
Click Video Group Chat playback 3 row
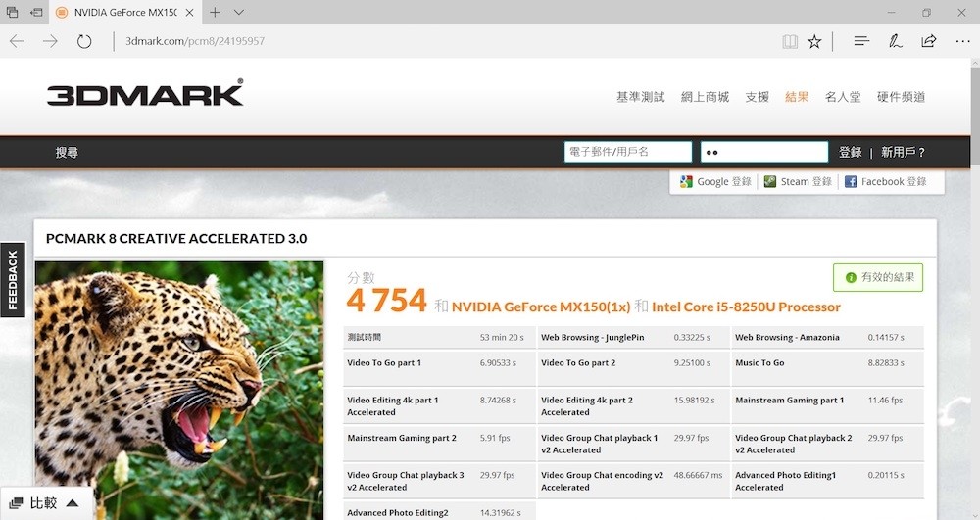(439, 481)
